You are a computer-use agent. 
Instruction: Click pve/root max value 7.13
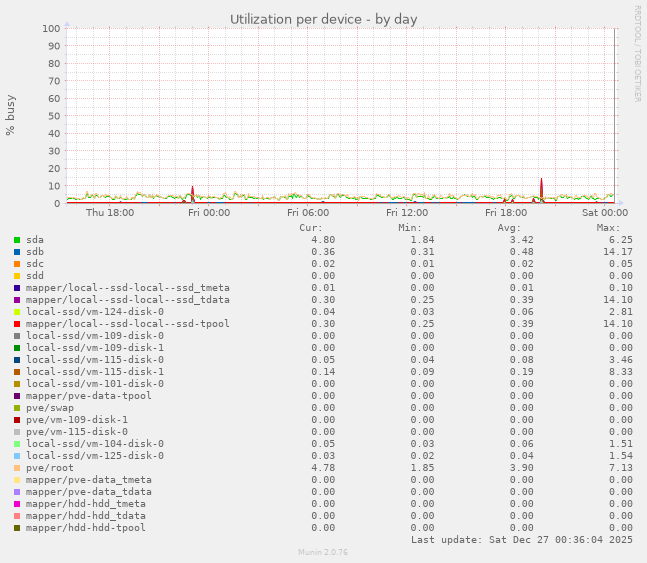coord(621,468)
